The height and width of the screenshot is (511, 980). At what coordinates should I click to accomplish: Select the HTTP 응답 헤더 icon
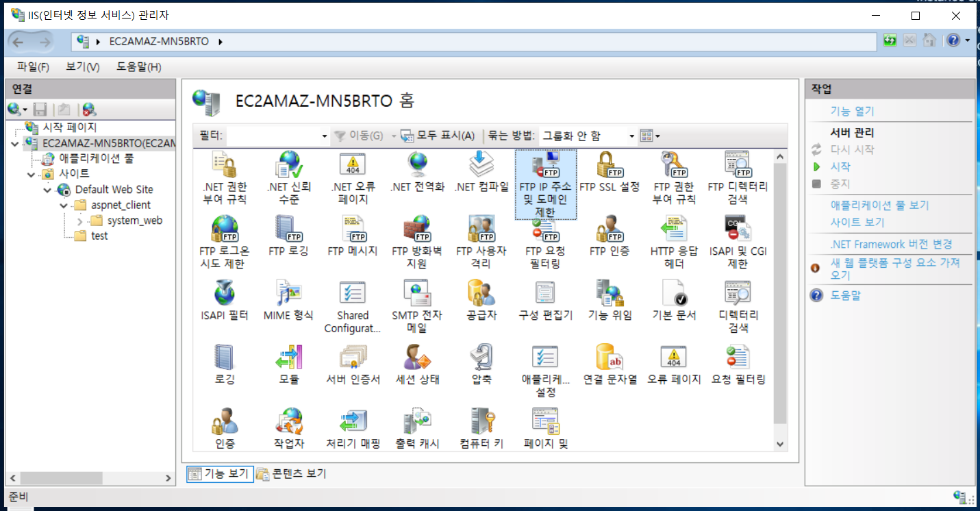[x=675, y=242]
